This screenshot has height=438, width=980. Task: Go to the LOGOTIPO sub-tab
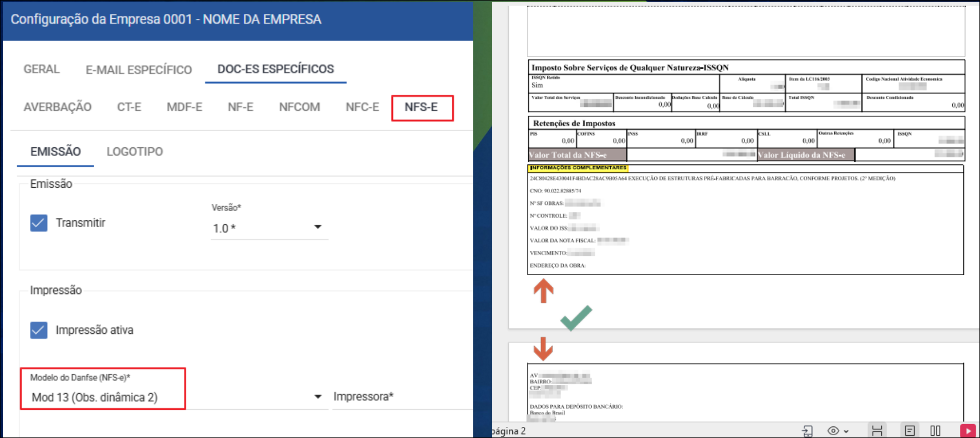135,152
